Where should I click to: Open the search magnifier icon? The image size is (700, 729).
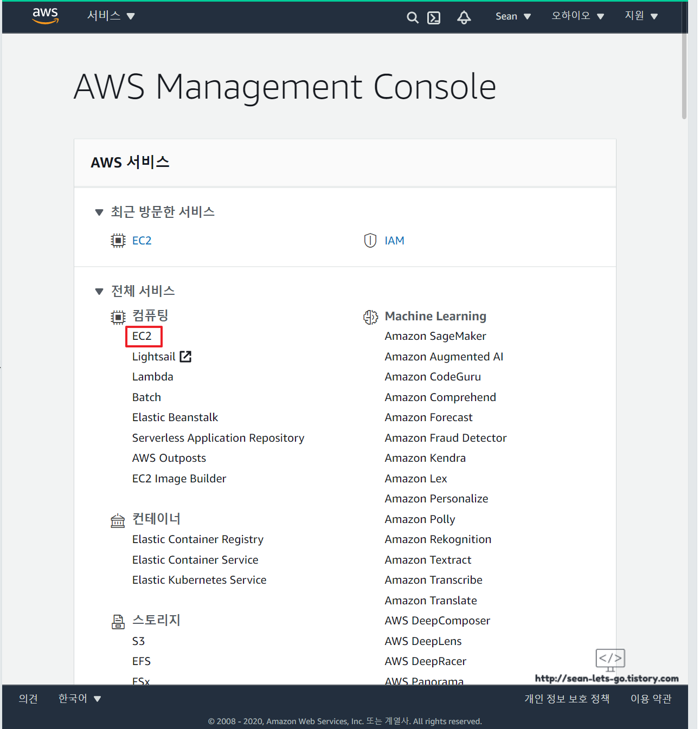(413, 18)
